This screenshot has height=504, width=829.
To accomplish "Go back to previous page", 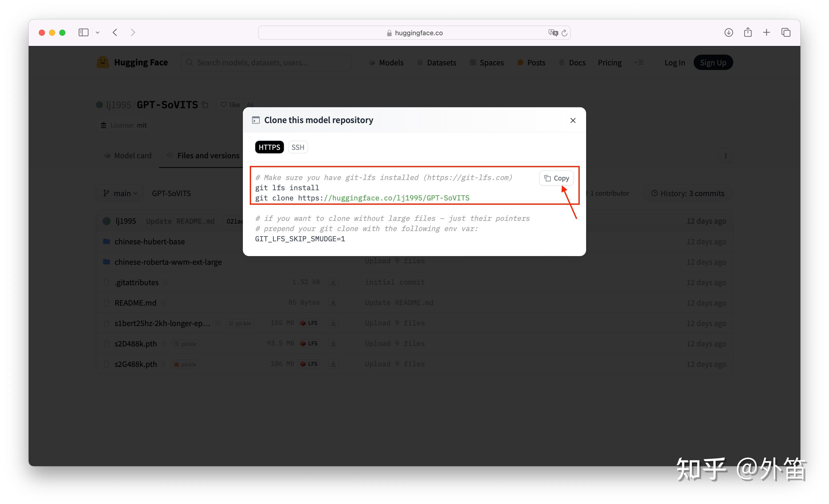I will [115, 33].
